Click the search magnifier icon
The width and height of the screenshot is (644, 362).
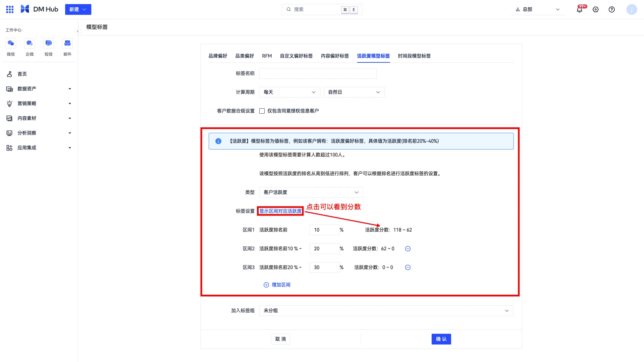pyautogui.click(x=288, y=9)
